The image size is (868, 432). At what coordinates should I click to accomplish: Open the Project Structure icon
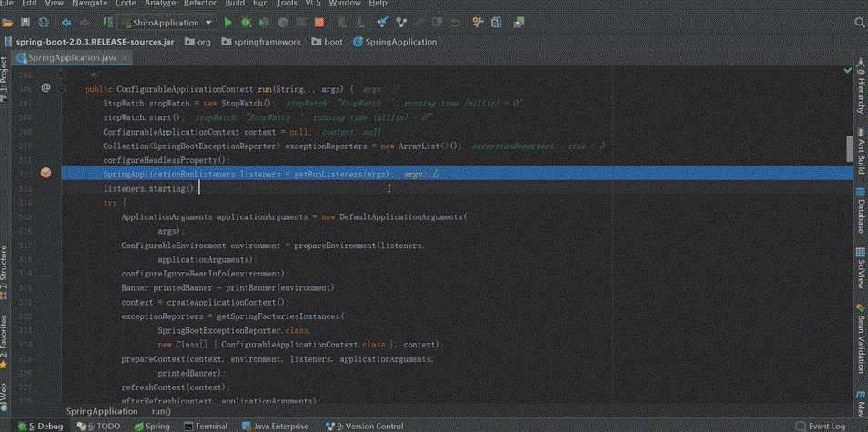point(496,23)
